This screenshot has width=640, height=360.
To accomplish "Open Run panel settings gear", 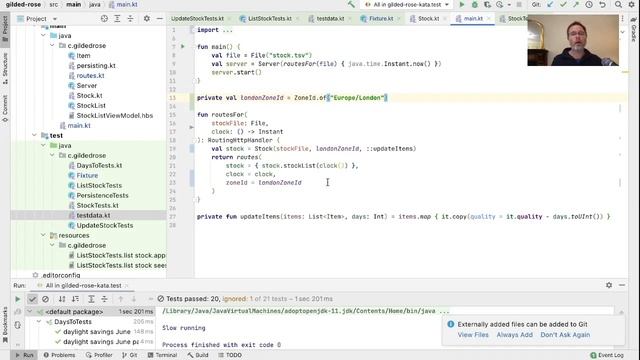I will pyautogui.click(x=609, y=285).
